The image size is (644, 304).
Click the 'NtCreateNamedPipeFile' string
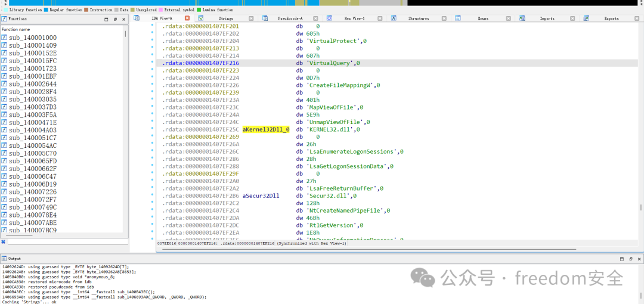pyautogui.click(x=348, y=210)
